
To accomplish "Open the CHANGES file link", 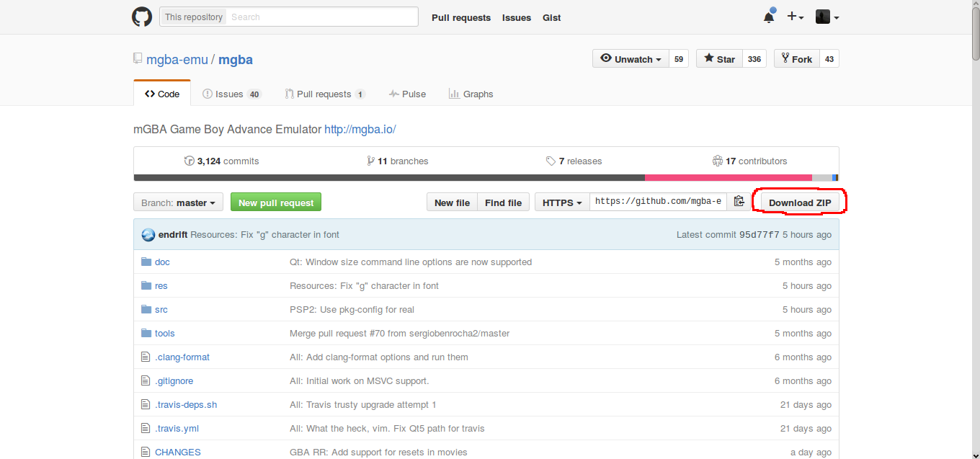I will pos(177,452).
